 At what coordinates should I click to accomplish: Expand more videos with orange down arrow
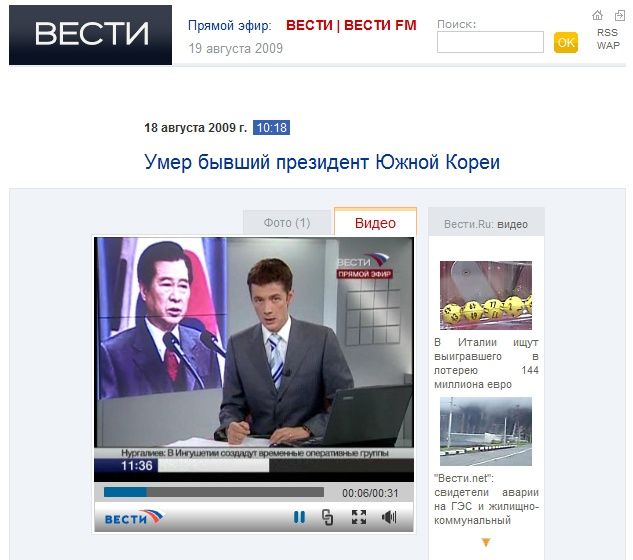tap(486, 542)
